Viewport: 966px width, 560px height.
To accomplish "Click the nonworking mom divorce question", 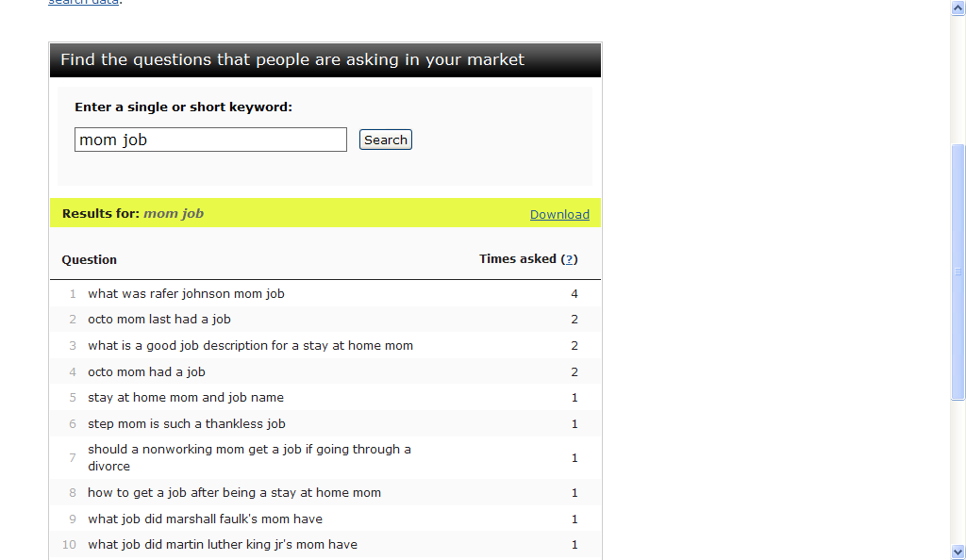I will click(249, 457).
